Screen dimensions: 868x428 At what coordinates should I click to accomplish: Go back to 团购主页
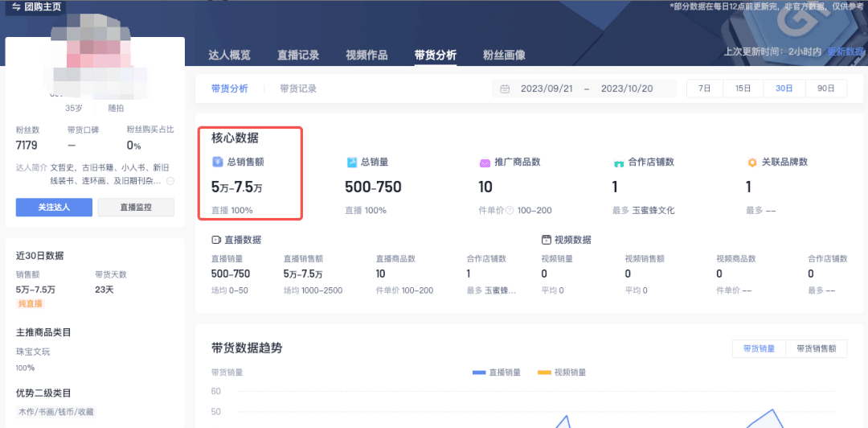pos(36,7)
